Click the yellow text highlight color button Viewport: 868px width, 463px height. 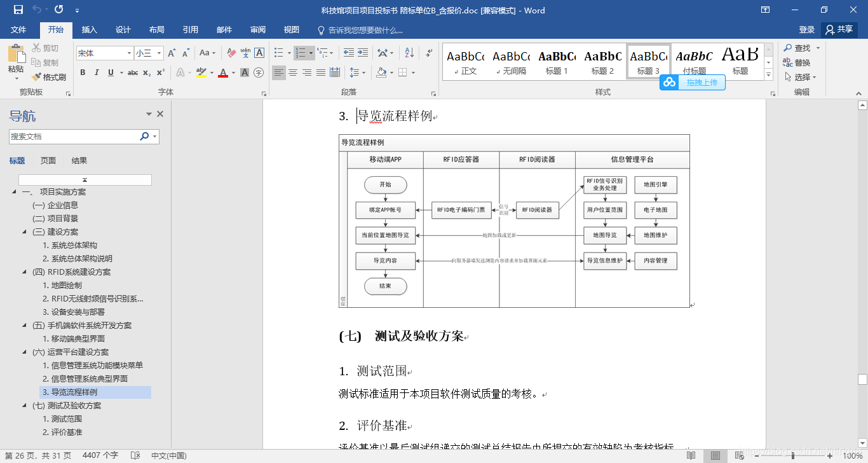(201, 73)
